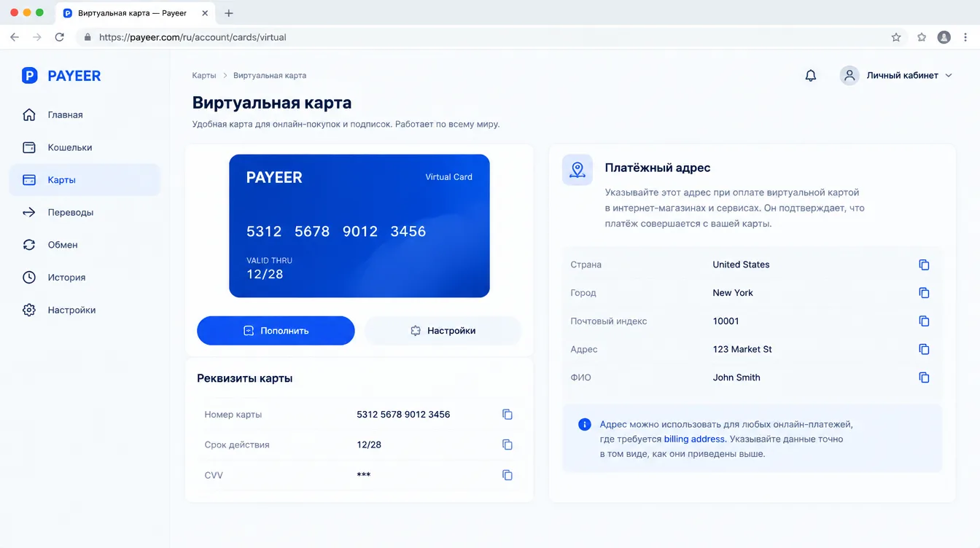Open Переводы in the sidebar

[85, 213]
